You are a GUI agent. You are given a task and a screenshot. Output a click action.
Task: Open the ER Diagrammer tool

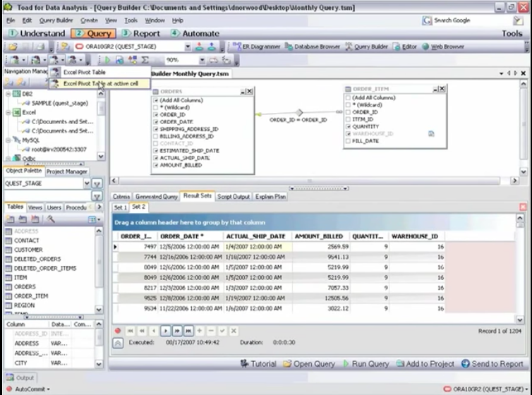[x=257, y=47]
